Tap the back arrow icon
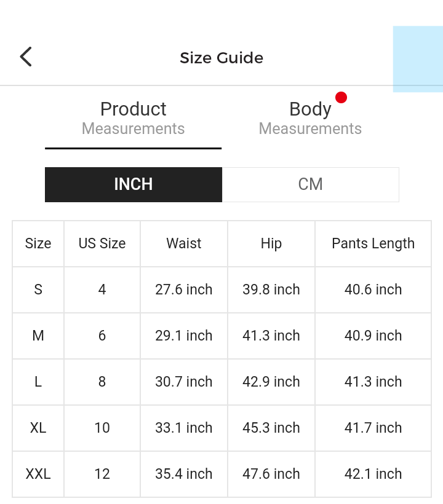The width and height of the screenshot is (443, 504). 26,57
